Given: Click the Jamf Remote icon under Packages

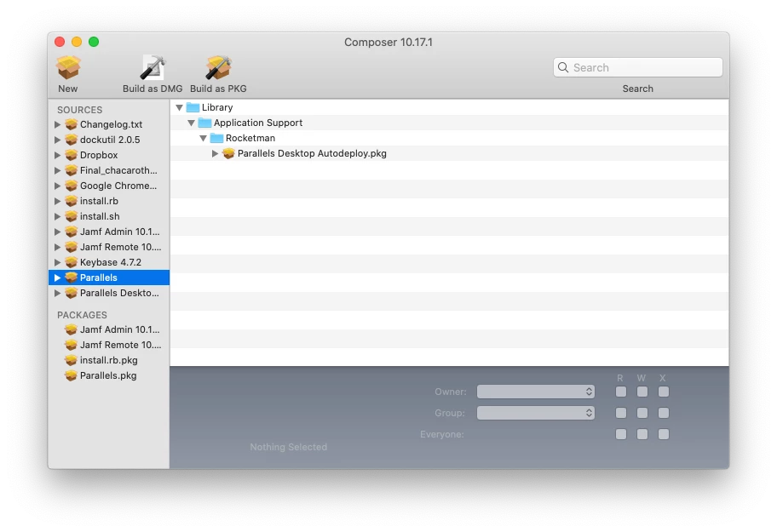Looking at the screenshot, I should (72, 345).
